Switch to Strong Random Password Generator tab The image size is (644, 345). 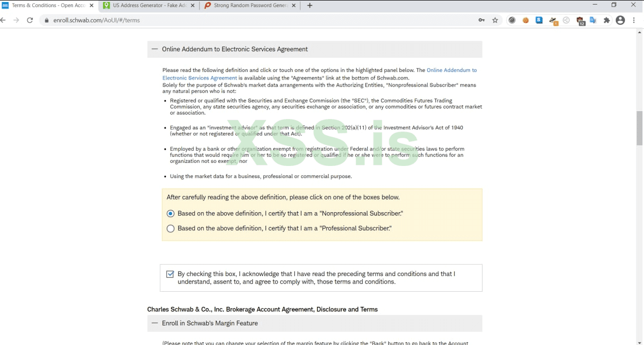tap(250, 6)
